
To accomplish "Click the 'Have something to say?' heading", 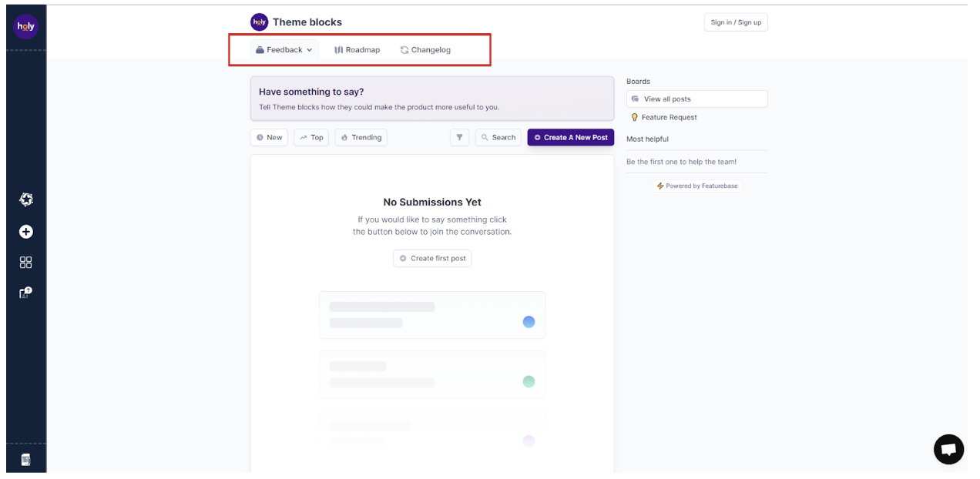I will pos(311,92).
